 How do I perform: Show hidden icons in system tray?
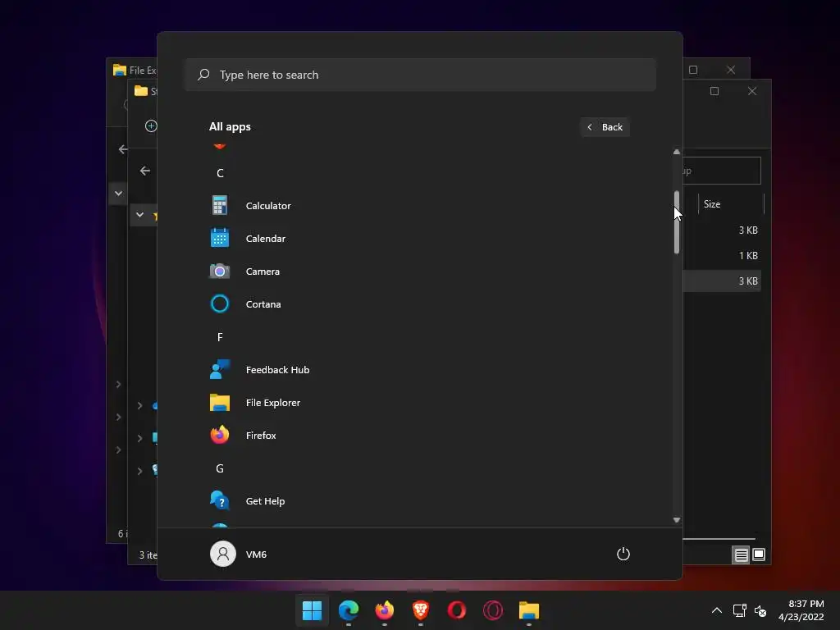(717, 610)
